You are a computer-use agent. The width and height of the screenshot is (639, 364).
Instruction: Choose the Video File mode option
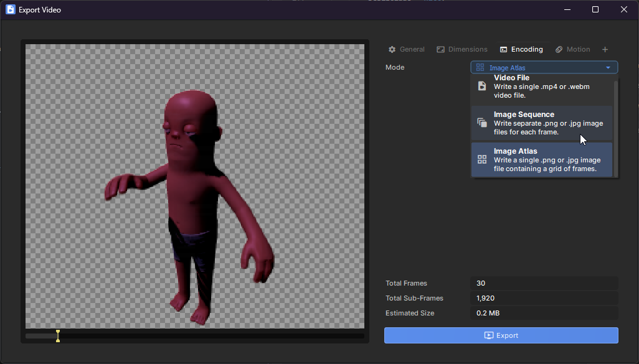click(541, 86)
